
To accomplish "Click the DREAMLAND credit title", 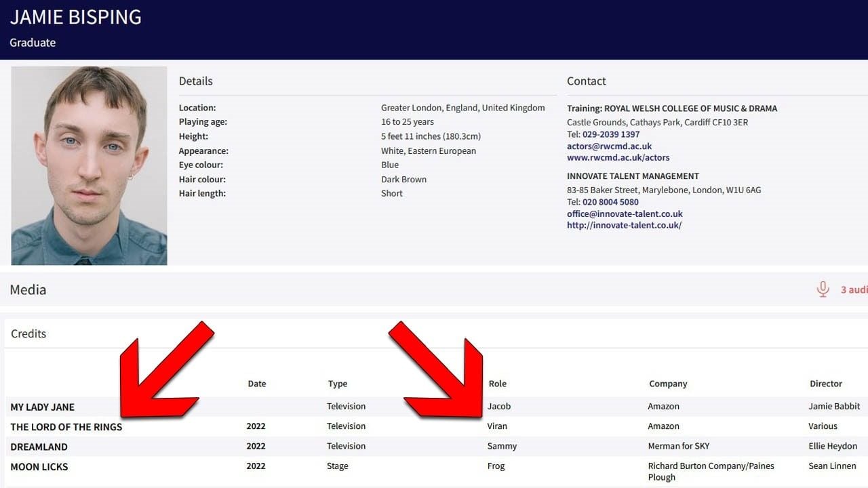I will click(39, 447).
